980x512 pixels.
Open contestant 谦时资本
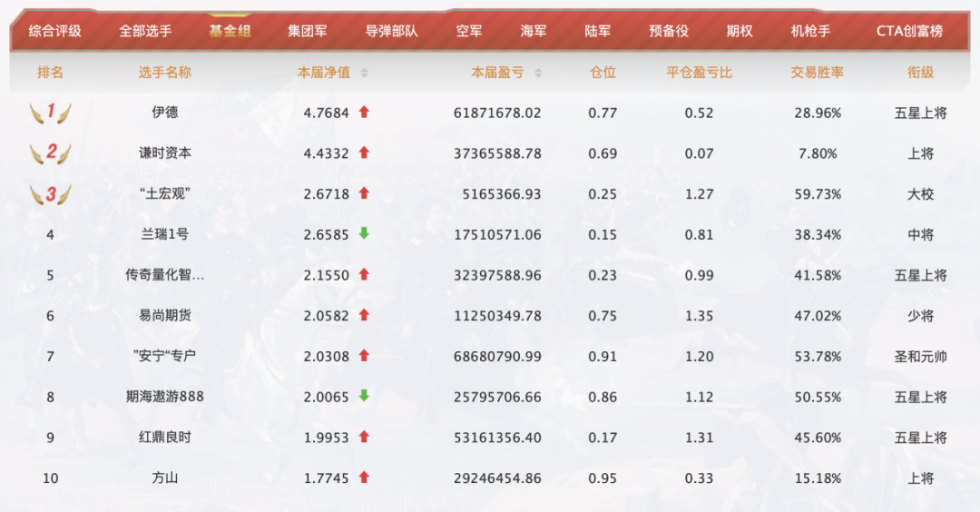click(x=165, y=153)
